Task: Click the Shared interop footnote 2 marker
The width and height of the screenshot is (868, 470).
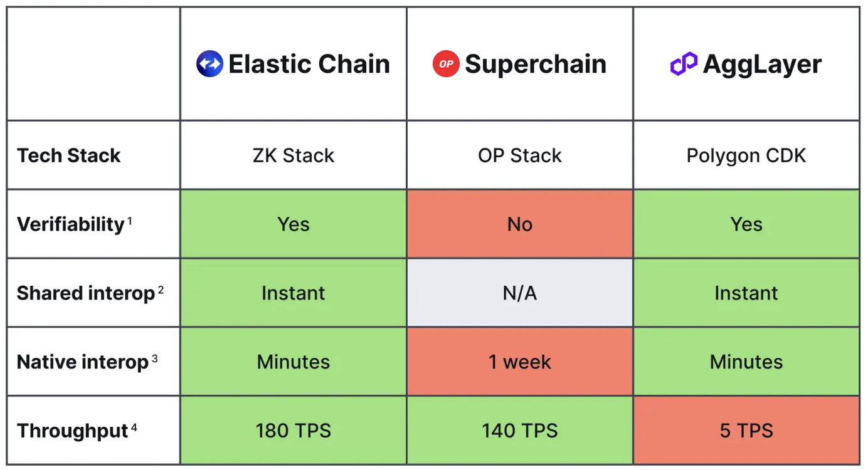Action: click(161, 289)
